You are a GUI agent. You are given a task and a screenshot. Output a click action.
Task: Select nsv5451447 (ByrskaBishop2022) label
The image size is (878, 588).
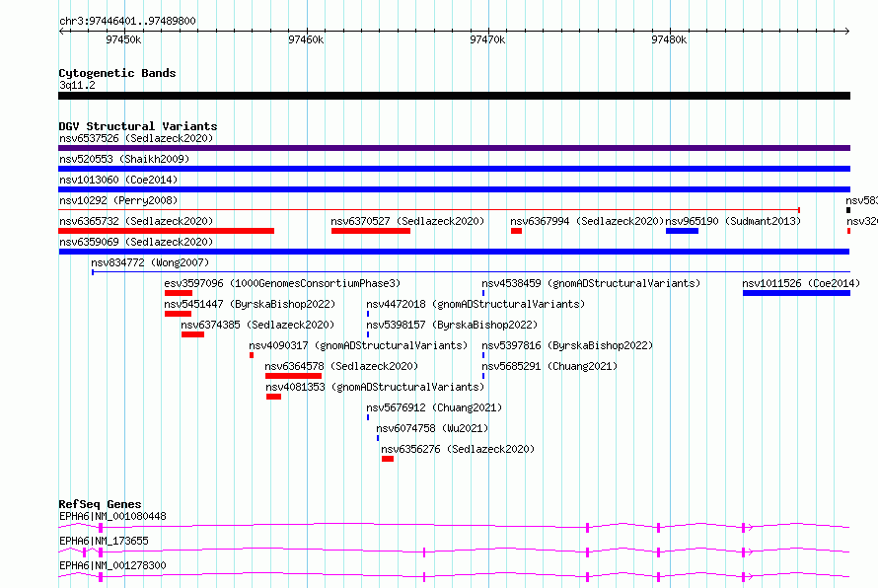250,304
